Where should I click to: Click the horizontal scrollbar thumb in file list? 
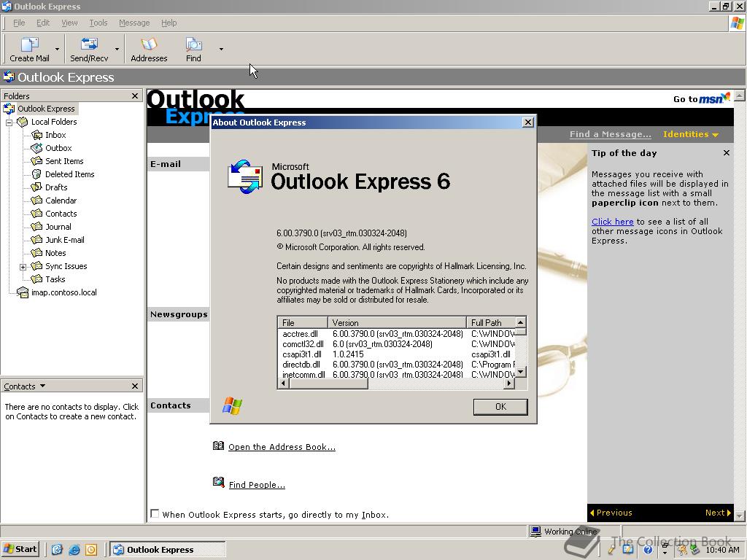tap(328, 383)
